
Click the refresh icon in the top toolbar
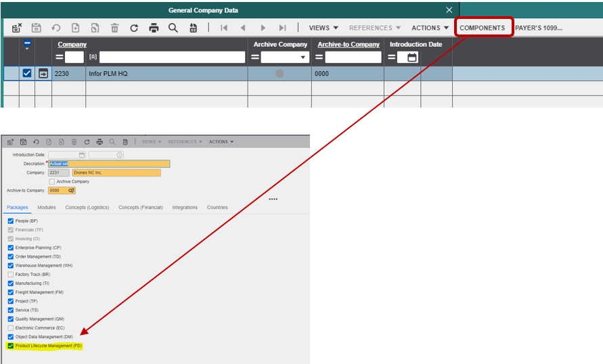click(134, 28)
